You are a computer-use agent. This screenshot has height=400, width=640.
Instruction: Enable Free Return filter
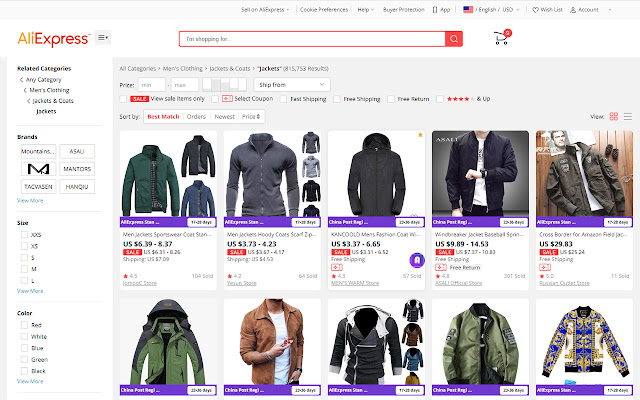tap(391, 99)
